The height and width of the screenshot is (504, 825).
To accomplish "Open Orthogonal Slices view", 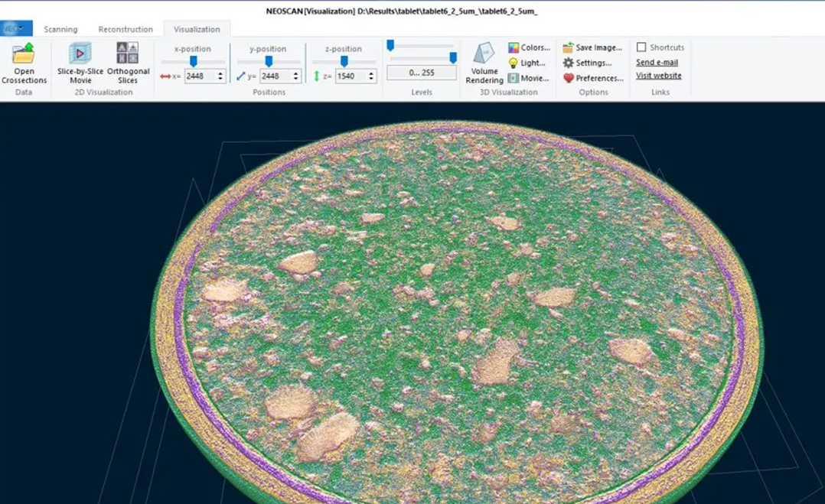I will pos(128,55).
